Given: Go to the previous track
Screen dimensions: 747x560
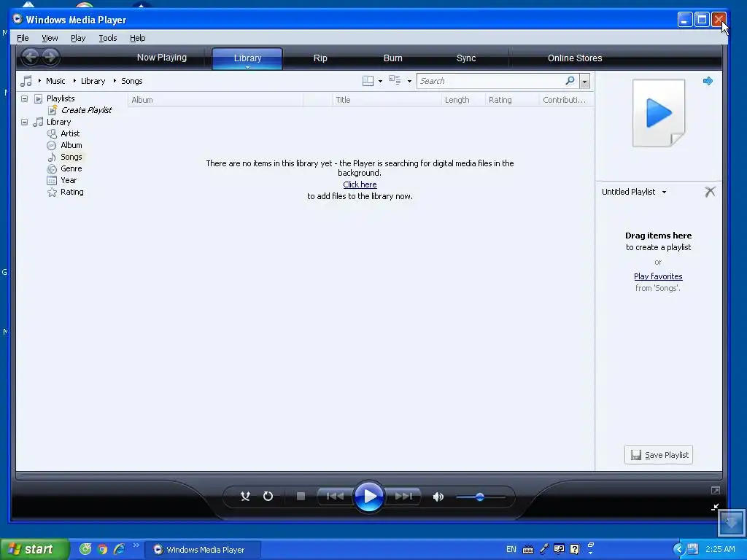Looking at the screenshot, I should (335, 496).
